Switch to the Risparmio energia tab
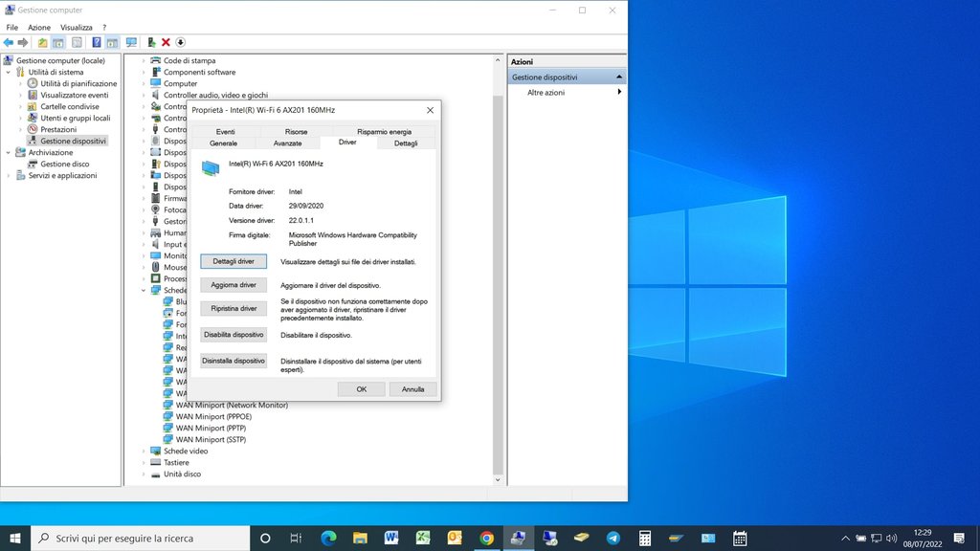The height and width of the screenshot is (551, 980). (384, 132)
